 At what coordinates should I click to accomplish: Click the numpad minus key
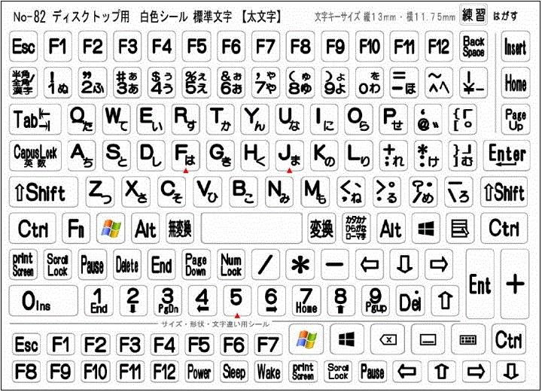[x=335, y=265]
